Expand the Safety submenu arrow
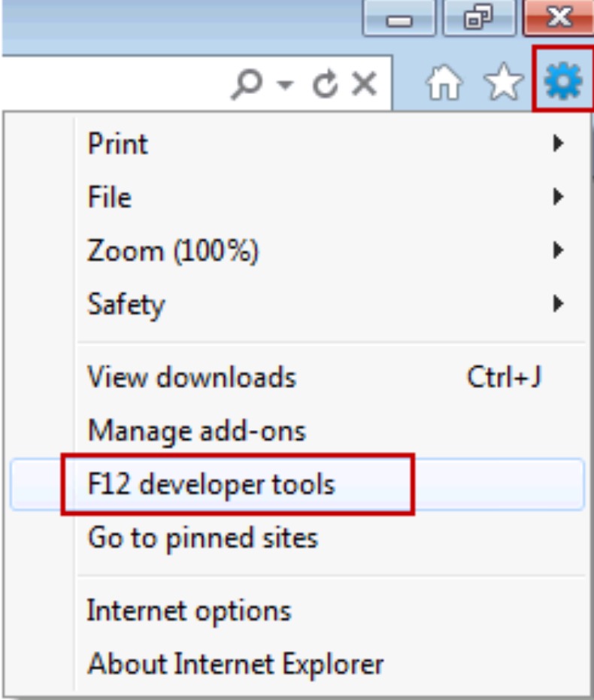 click(557, 305)
